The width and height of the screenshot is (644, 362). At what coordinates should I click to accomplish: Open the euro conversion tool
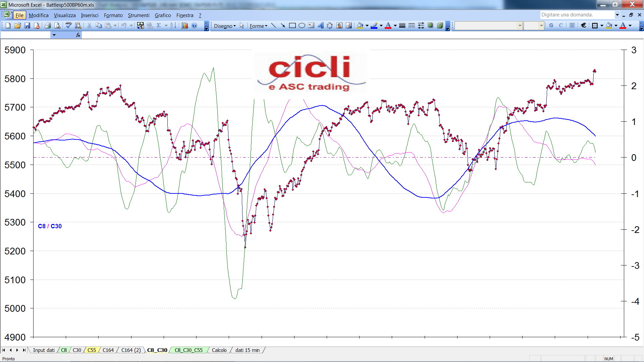141,25
